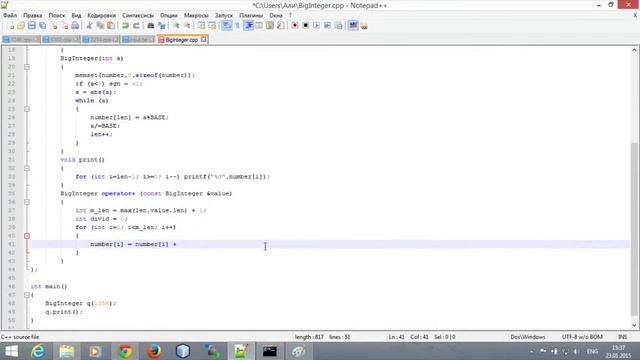Image resolution: width=640 pixels, height=360 pixels.
Task: Open the Синтаксисы menu
Action: pyautogui.click(x=138, y=15)
